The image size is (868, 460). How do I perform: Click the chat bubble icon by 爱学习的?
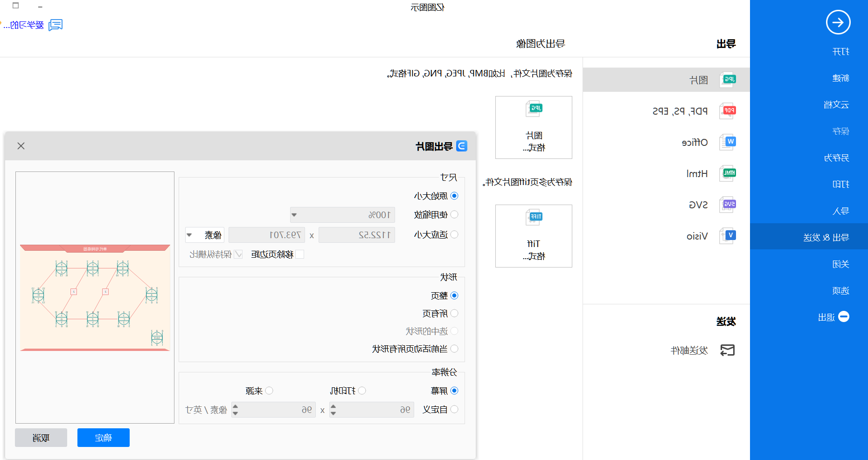click(x=56, y=25)
